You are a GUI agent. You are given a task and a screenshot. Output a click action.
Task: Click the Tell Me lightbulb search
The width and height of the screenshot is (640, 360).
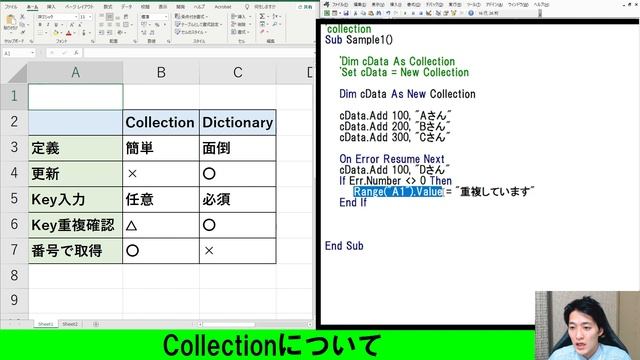click(247, 7)
